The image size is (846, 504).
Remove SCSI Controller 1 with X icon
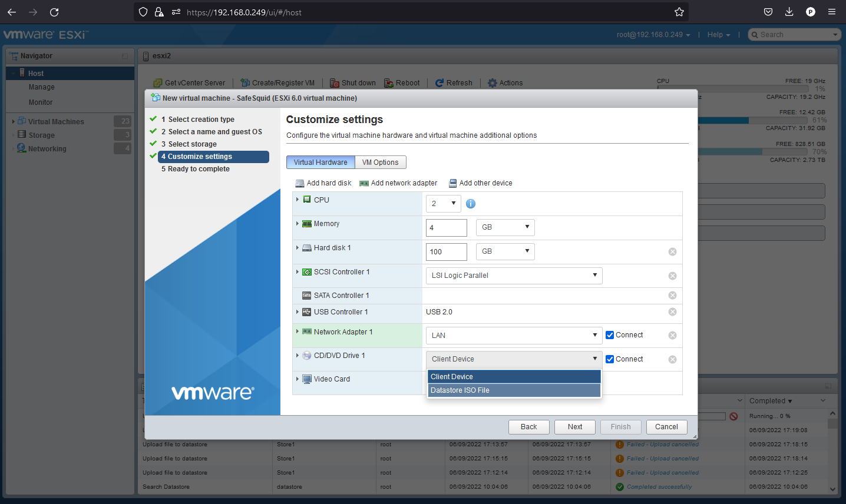point(672,276)
